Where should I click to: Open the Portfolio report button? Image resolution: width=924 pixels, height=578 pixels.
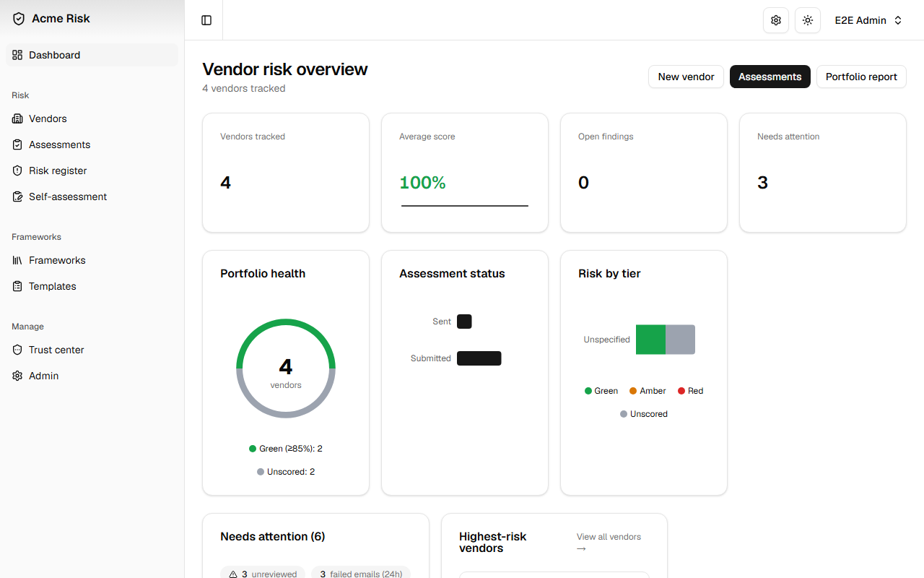[861, 77]
